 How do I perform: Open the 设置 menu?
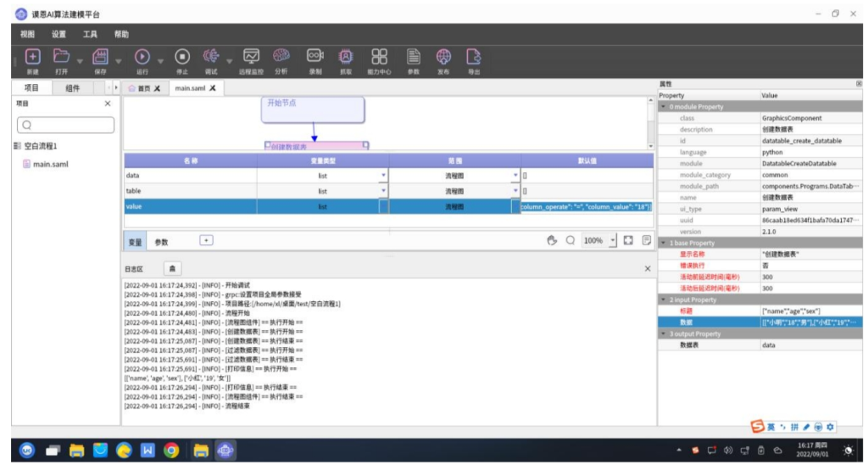click(58, 34)
